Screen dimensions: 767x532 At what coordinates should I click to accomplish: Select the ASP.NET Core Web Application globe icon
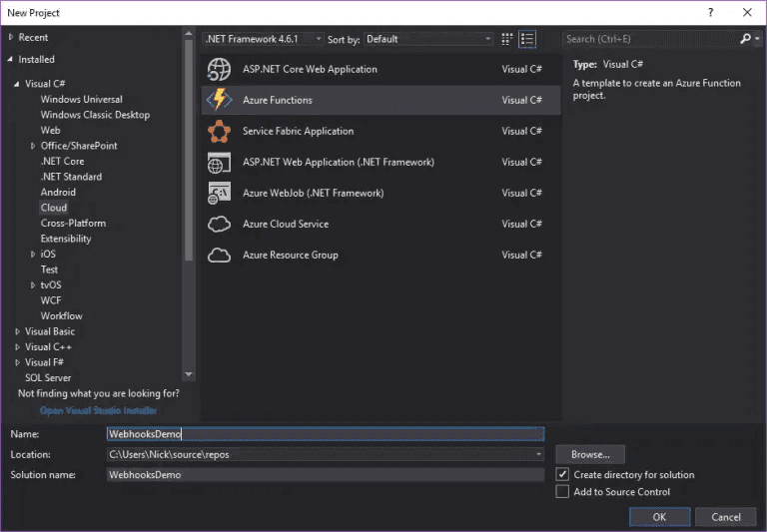tap(219, 69)
